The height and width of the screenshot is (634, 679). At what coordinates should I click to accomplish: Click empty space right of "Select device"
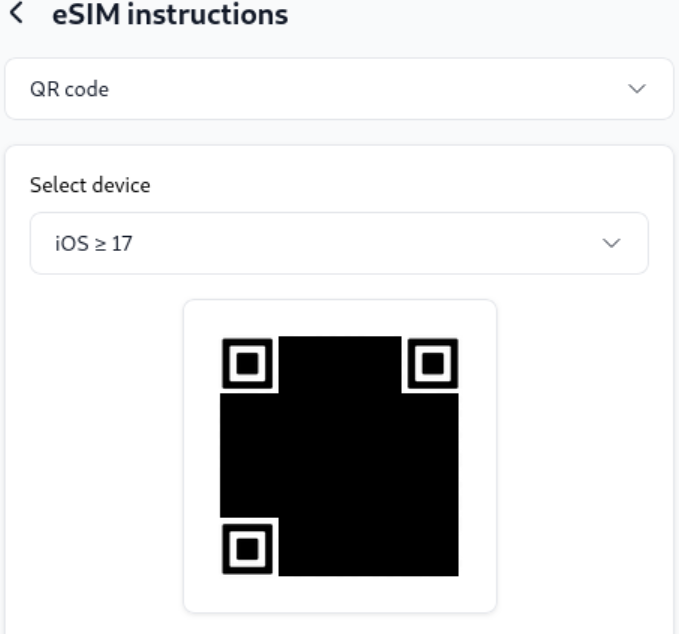click(x=400, y=185)
